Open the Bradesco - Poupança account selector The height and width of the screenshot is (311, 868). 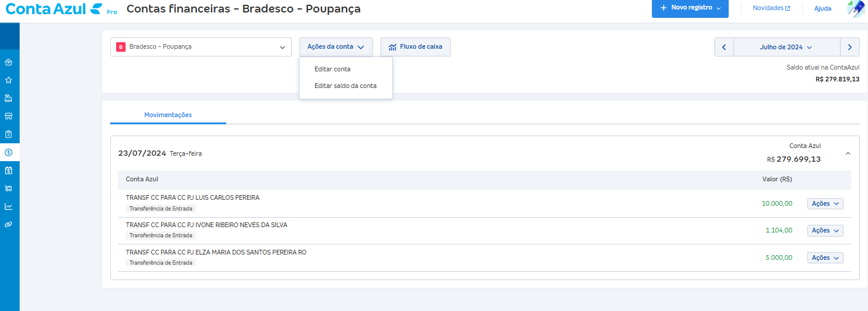tap(201, 47)
